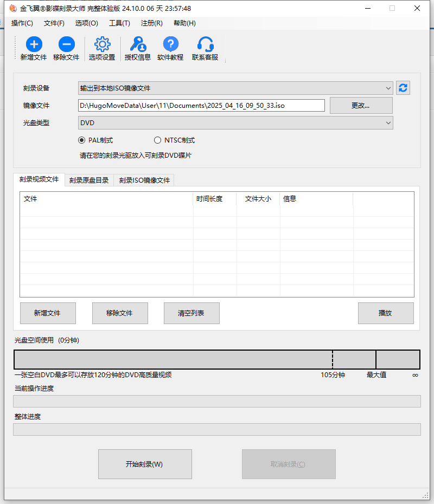The height and width of the screenshot is (504, 434).
Task: Click text 请在您的刻录光驱放入可刻录DVD碟片
Action: tap(136, 156)
